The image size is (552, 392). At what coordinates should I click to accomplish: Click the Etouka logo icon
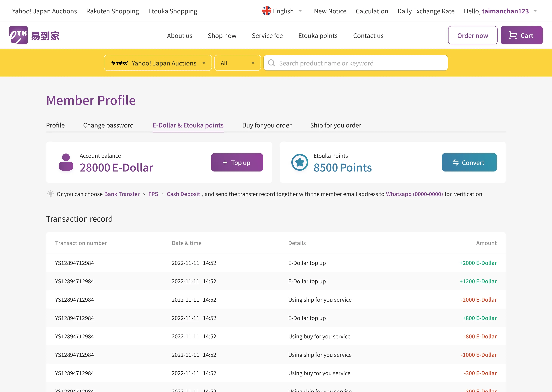18,35
